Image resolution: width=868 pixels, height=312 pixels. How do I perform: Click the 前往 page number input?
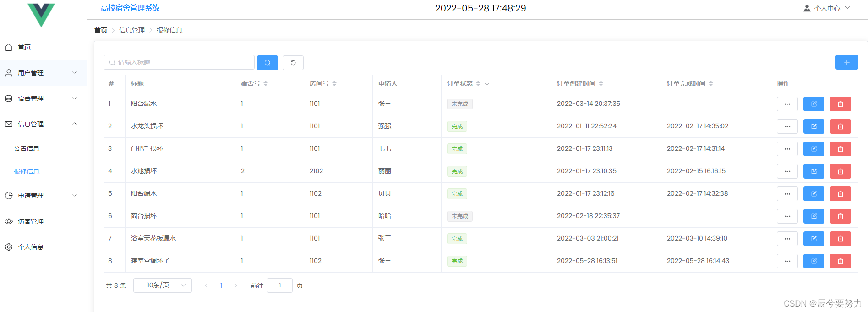pos(280,285)
